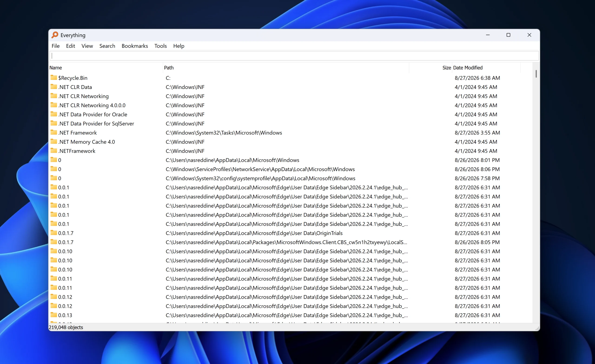This screenshot has width=595, height=364.
Task: Sort results by the Size column header
Action: [430, 68]
